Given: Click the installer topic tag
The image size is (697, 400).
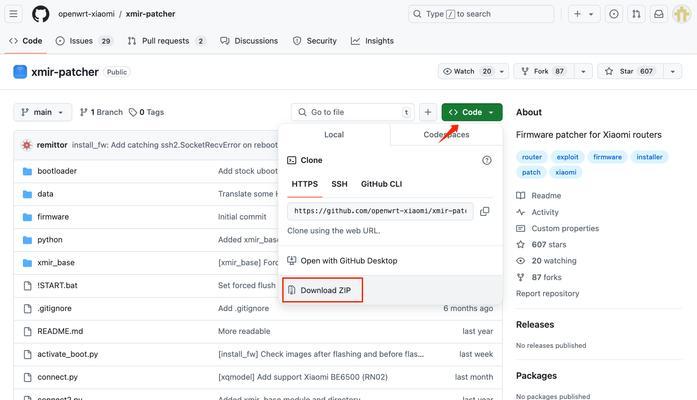Looking at the screenshot, I should pos(649,157).
